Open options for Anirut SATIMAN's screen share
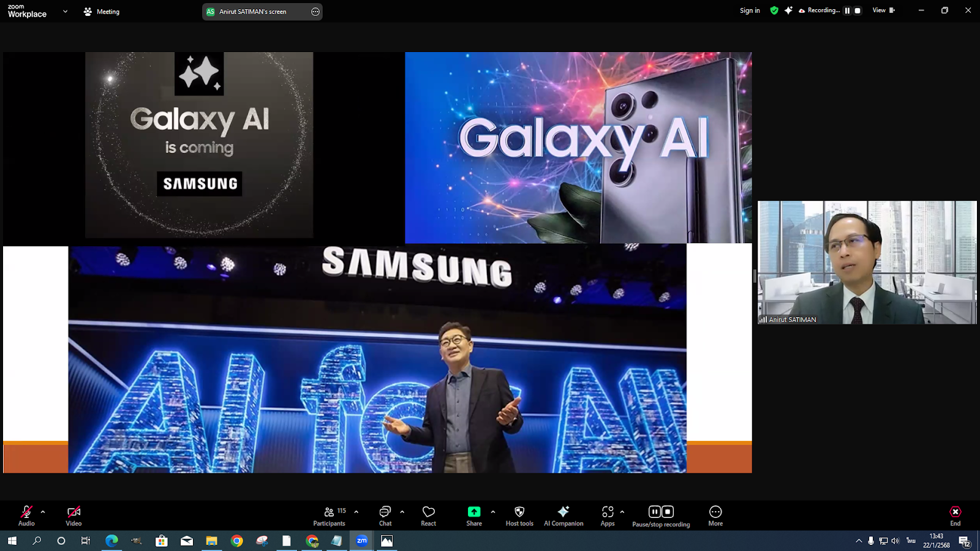 pos(315,12)
